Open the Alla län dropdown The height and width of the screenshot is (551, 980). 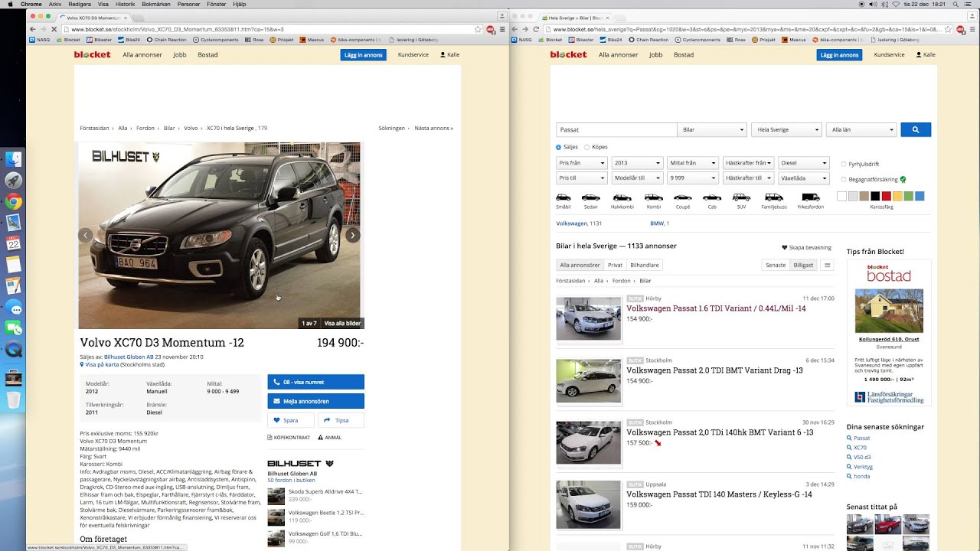pyautogui.click(x=861, y=130)
